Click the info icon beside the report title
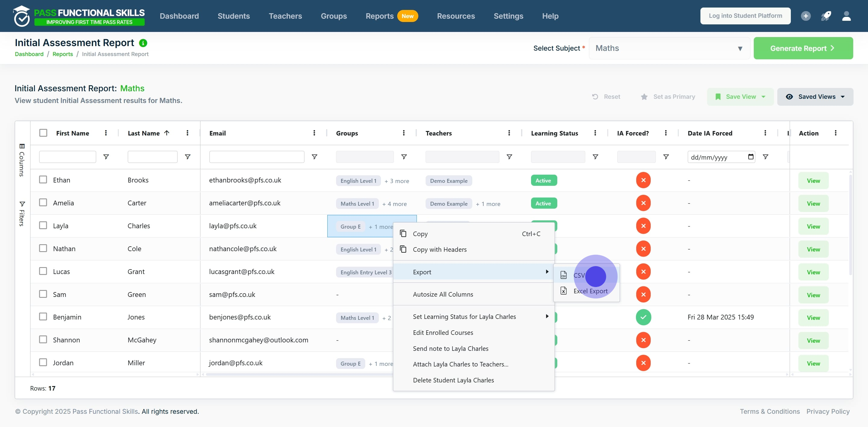Image resolution: width=868 pixels, height=427 pixels. [143, 43]
